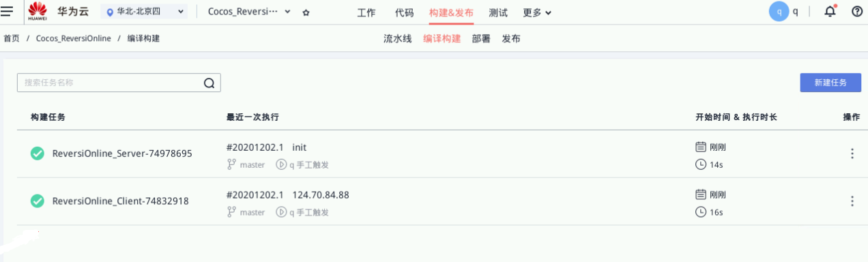Image resolution: width=868 pixels, height=262 pixels.
Task: Open the help question mark icon
Action: tap(857, 12)
